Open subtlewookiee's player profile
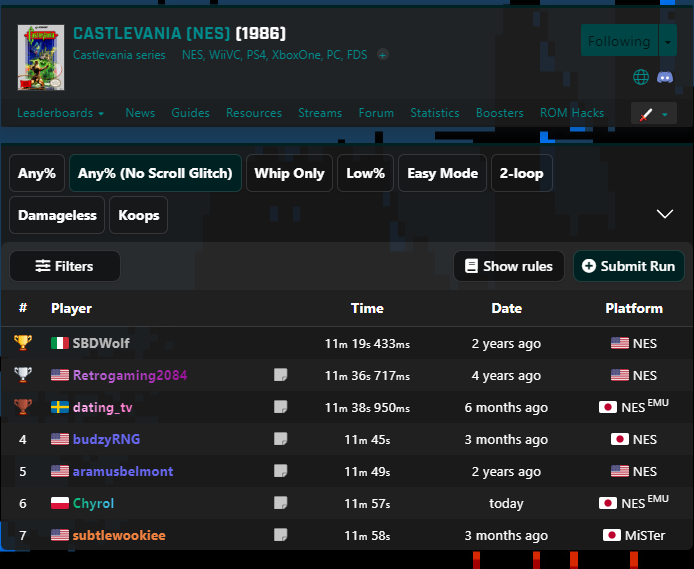The width and height of the screenshot is (694, 569). (119, 535)
